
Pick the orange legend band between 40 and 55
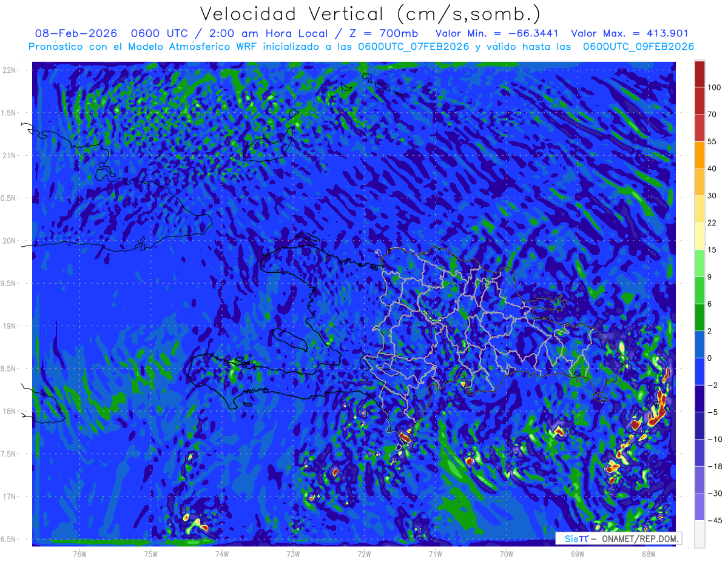(699, 155)
